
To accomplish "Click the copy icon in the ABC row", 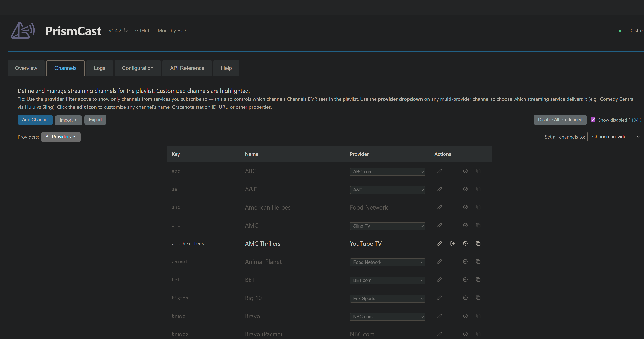I will pyautogui.click(x=478, y=171).
